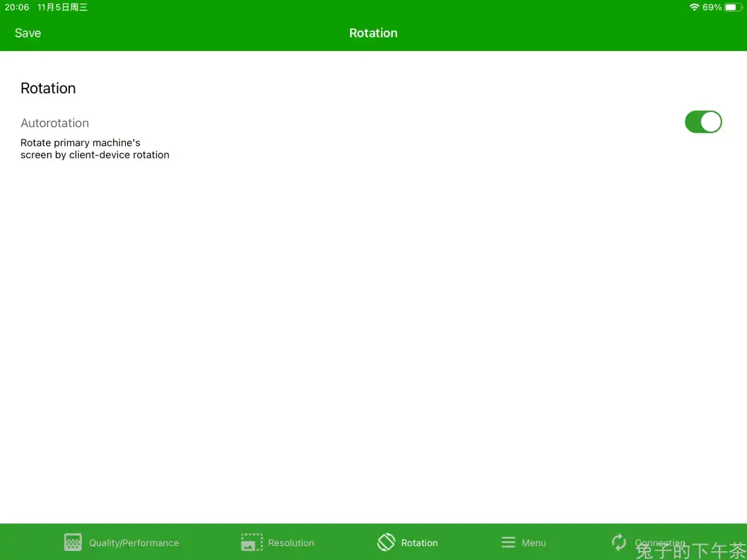
Task: Tap the "Rotate primary machine's screen" description
Action: (95, 149)
